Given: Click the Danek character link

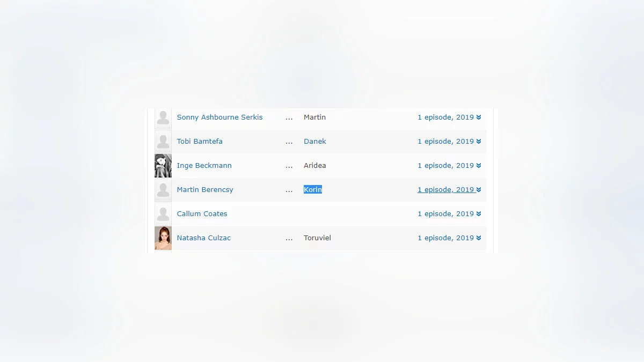Looking at the screenshot, I should pos(315,142).
